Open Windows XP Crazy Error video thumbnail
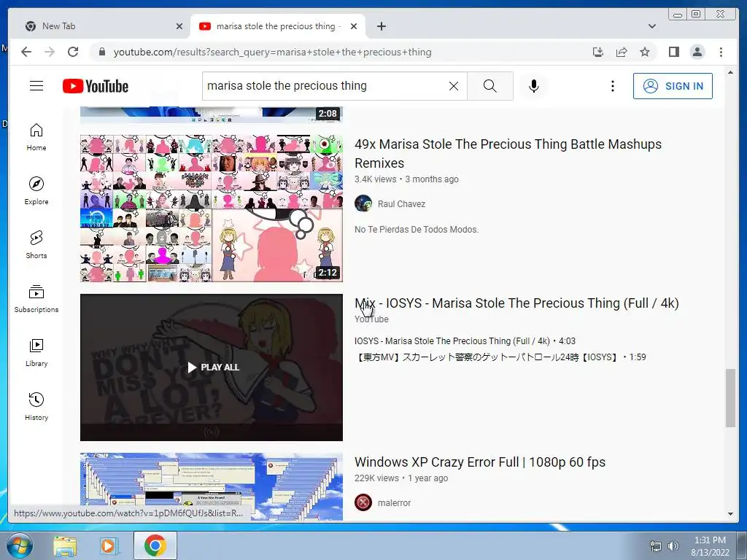747x560 pixels. (x=211, y=486)
